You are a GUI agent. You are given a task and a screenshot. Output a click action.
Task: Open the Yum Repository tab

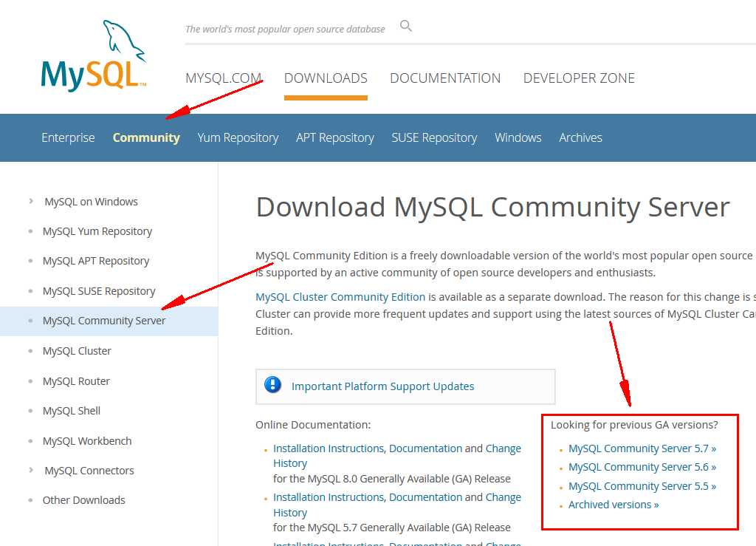click(238, 137)
